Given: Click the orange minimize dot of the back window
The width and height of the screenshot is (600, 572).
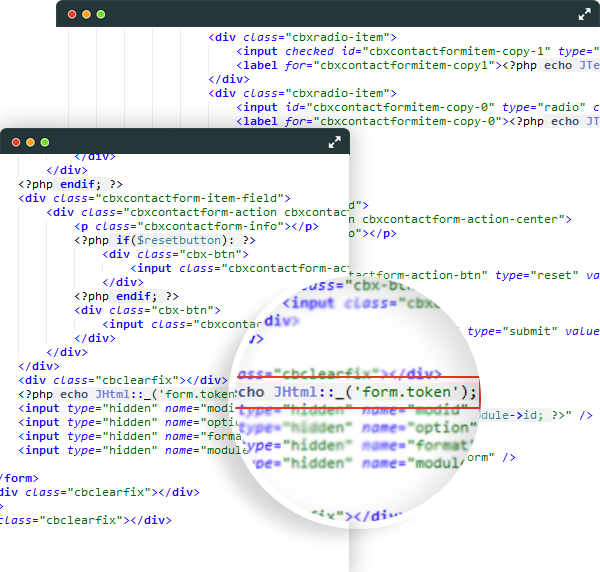Looking at the screenshot, I should point(86,15).
